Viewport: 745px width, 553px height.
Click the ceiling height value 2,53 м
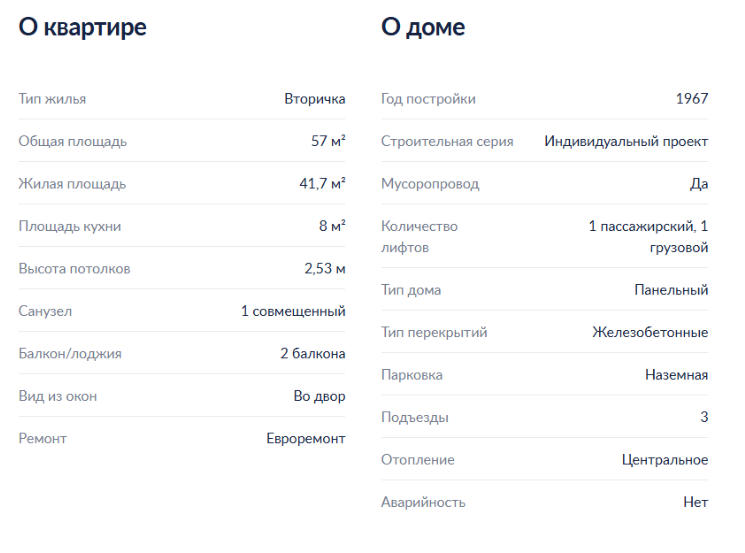tap(325, 269)
